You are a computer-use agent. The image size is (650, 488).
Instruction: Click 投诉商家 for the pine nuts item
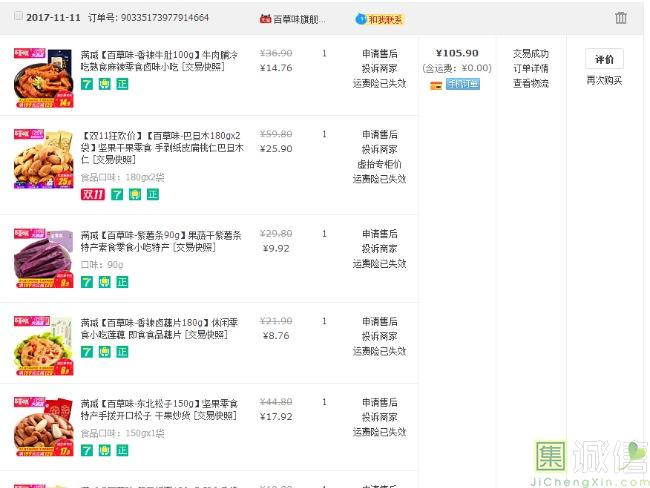379,417
